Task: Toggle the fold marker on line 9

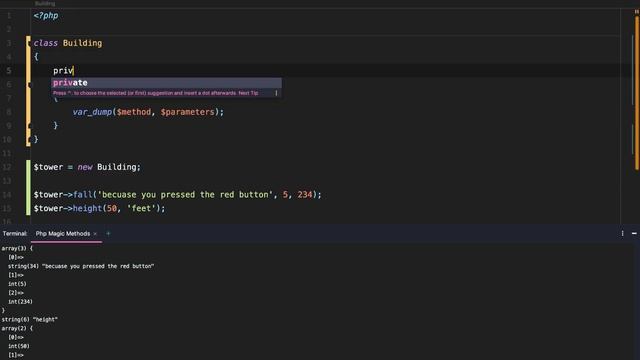Action: 29,126
